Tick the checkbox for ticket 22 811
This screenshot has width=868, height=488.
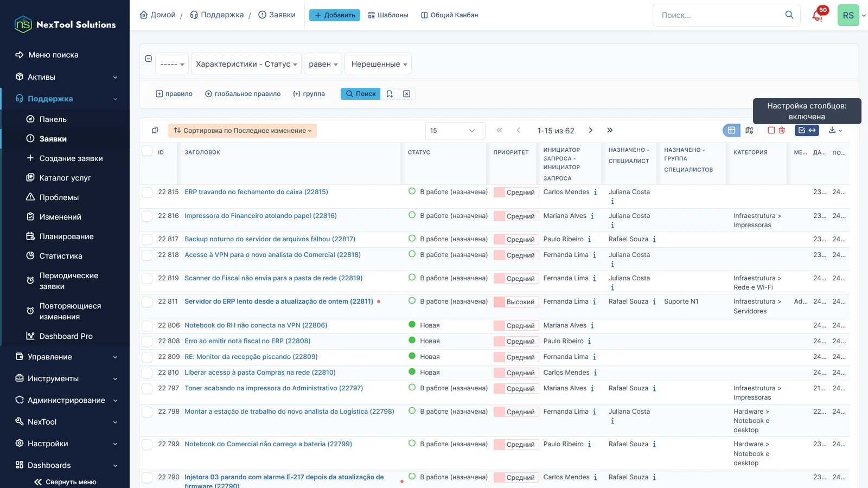click(x=147, y=301)
